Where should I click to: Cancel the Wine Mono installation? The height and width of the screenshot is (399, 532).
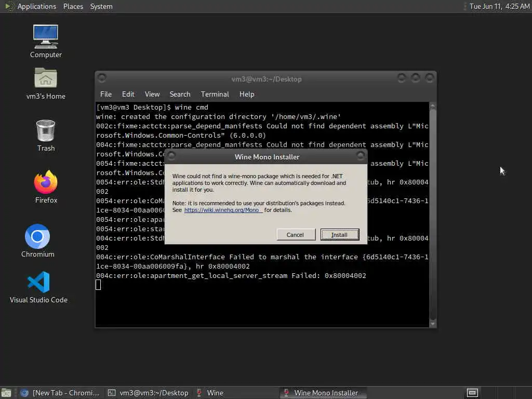pos(296,235)
